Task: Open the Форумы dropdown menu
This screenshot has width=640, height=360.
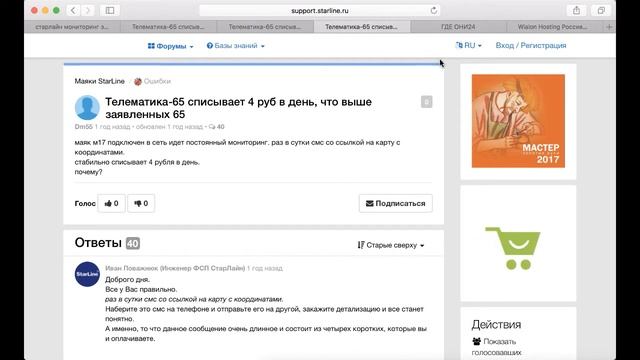Action: coord(170,46)
